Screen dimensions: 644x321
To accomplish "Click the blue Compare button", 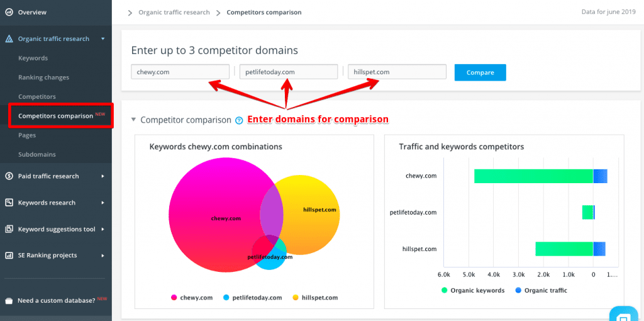I will click(480, 72).
